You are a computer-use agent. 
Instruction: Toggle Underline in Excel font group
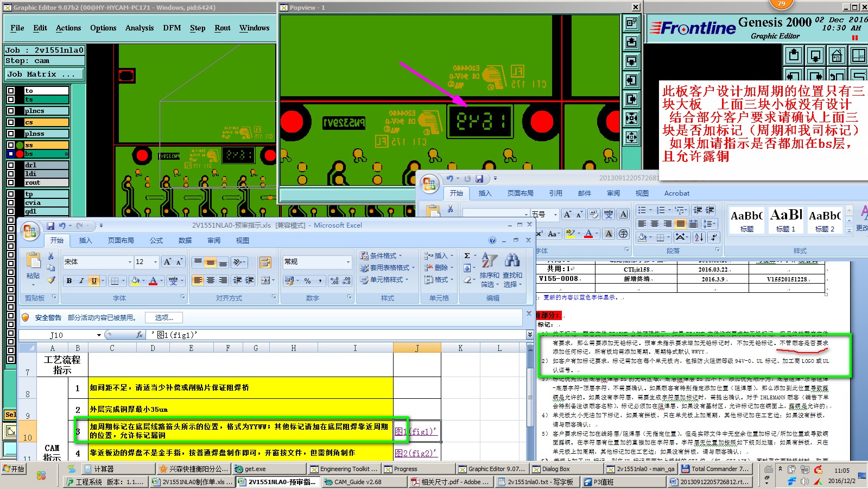[x=94, y=281]
